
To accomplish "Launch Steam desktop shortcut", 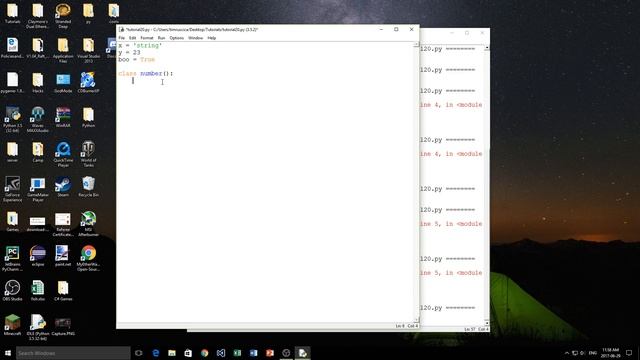I will pyautogui.click(x=63, y=187).
